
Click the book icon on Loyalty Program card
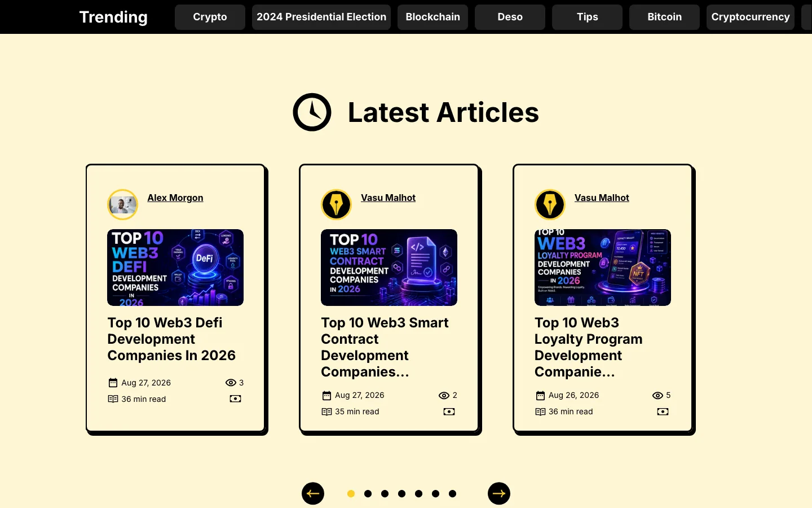(x=540, y=411)
